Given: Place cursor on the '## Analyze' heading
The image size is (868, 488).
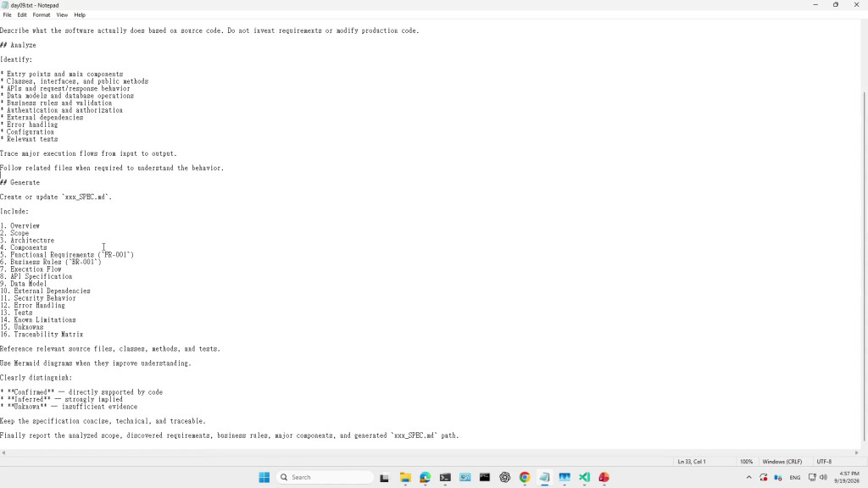Looking at the screenshot, I should (x=19, y=46).
